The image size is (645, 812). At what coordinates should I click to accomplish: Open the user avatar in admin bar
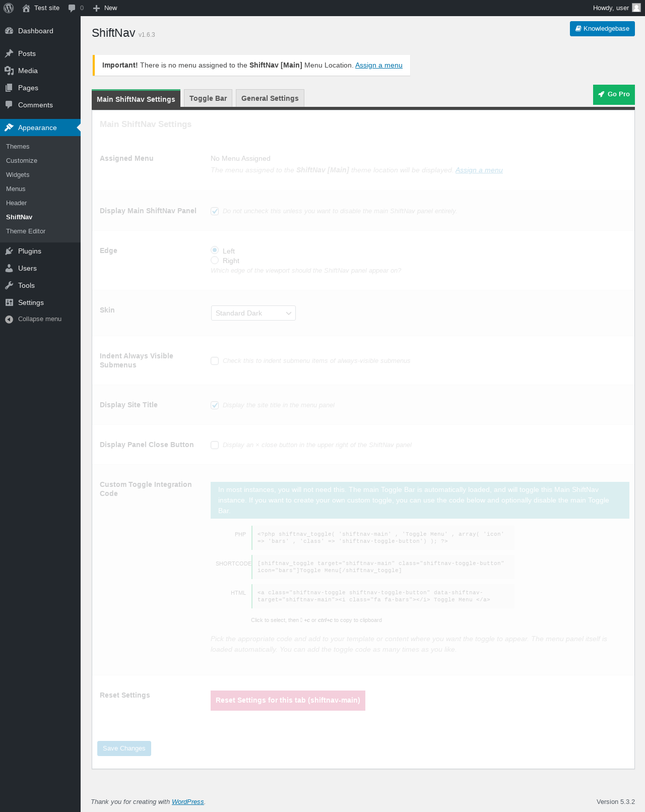[636, 8]
